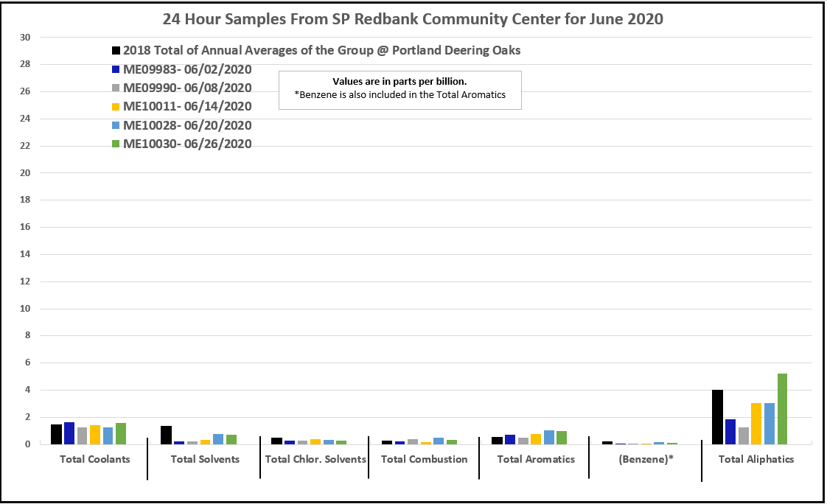
Task: Click the Total Chlor. Solvents axis label
Action: (x=315, y=460)
